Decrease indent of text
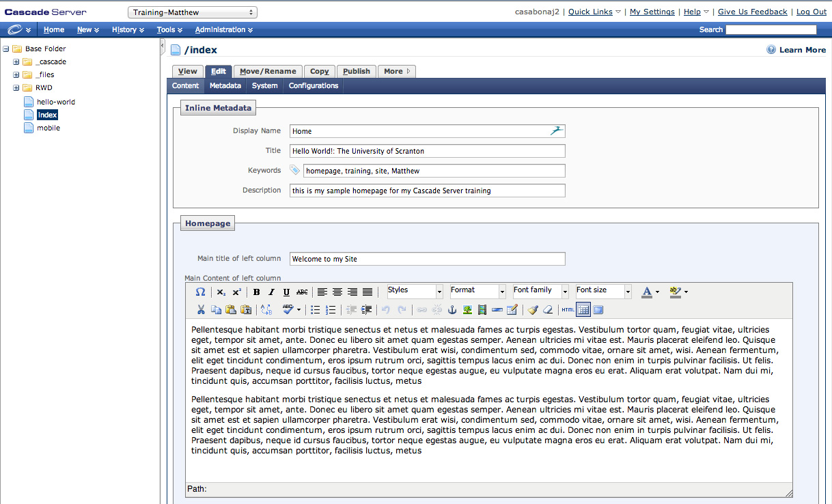Screen dimensions: 832x504 click(x=351, y=309)
